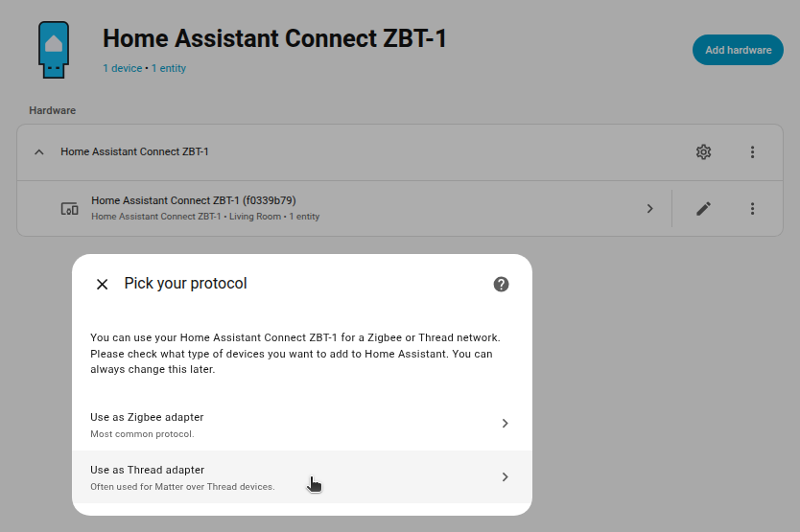The image size is (800, 532).
Task: Click the hardware header label Home Assistant Connect ZBT-1
Action: click(134, 152)
